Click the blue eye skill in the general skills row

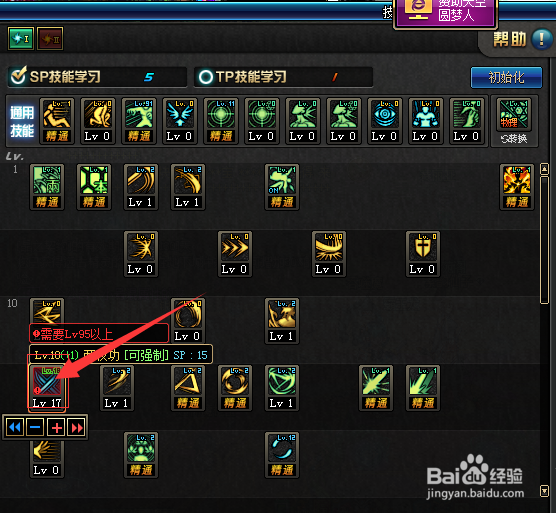point(385,115)
